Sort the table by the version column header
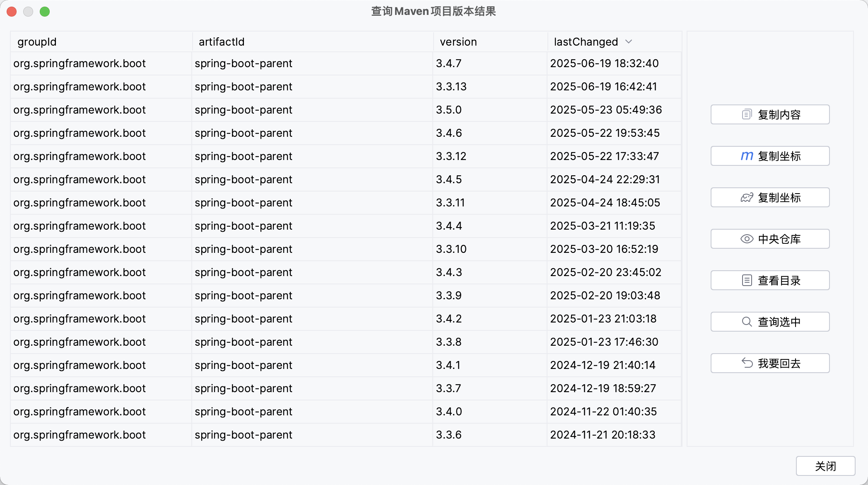The height and width of the screenshot is (485, 868). (457, 41)
